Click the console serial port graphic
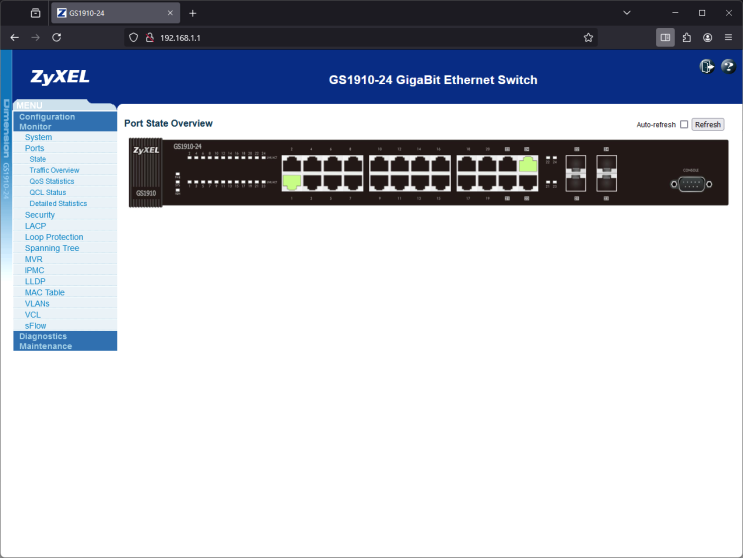Screen dimensions: 743x558 pos(691,184)
